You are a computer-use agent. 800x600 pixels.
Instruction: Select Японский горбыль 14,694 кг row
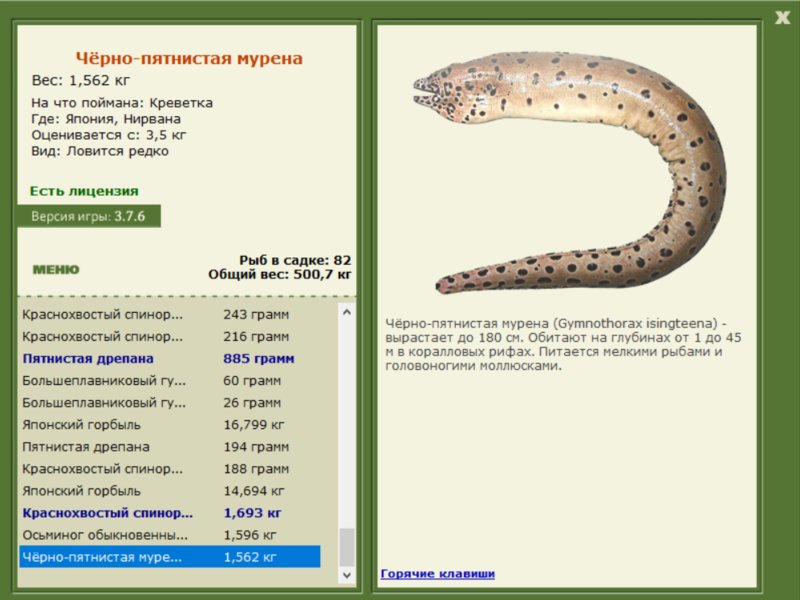(170, 491)
